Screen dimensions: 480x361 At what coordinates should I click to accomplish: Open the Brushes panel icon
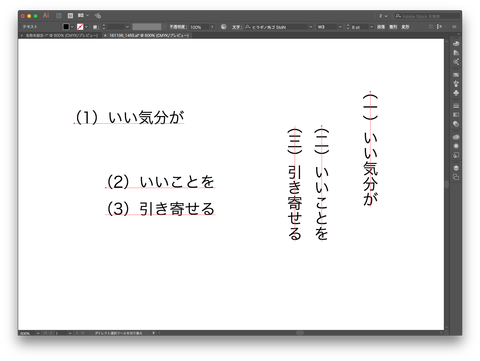pyautogui.click(x=456, y=84)
